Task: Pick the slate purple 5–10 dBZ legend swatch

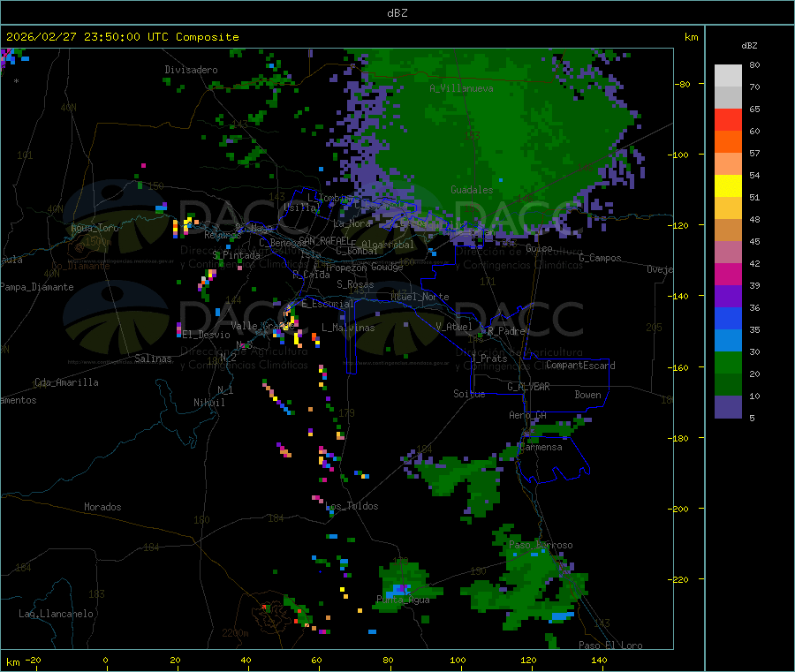Action: pyautogui.click(x=728, y=407)
